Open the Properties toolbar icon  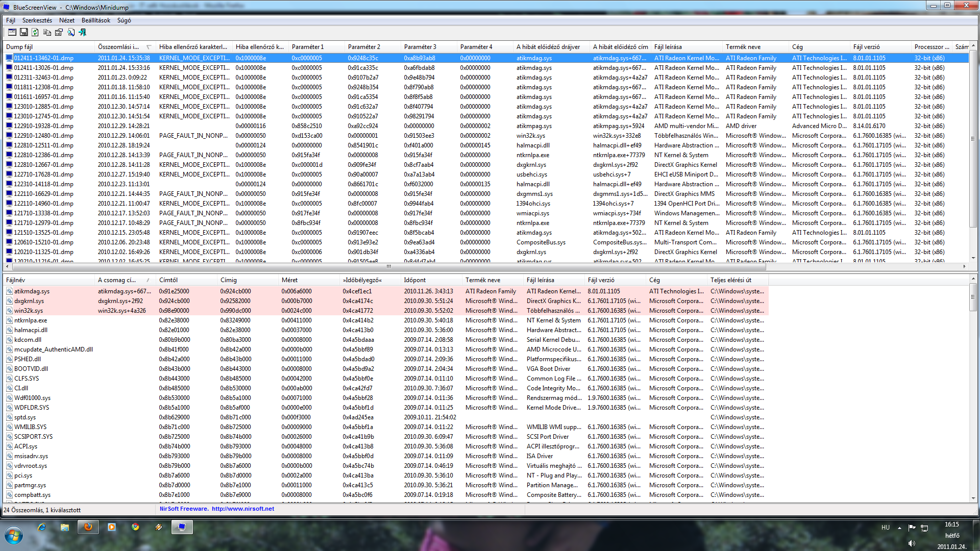tap(59, 32)
